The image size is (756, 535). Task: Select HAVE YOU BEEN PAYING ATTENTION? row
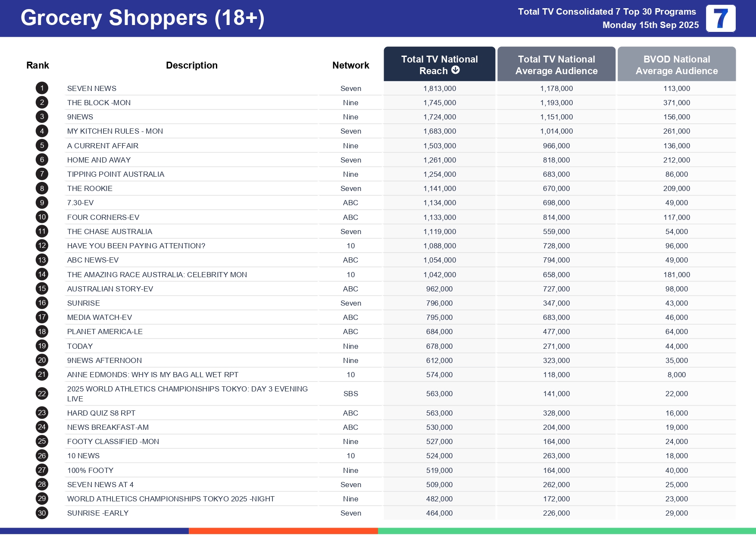[x=136, y=246]
